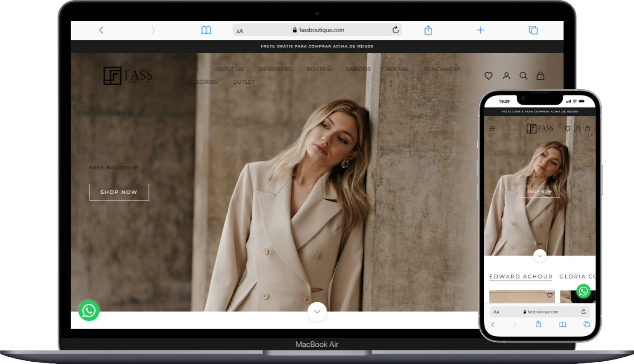
Task: Click the wishlist heart icon in laptop header
Action: click(488, 76)
